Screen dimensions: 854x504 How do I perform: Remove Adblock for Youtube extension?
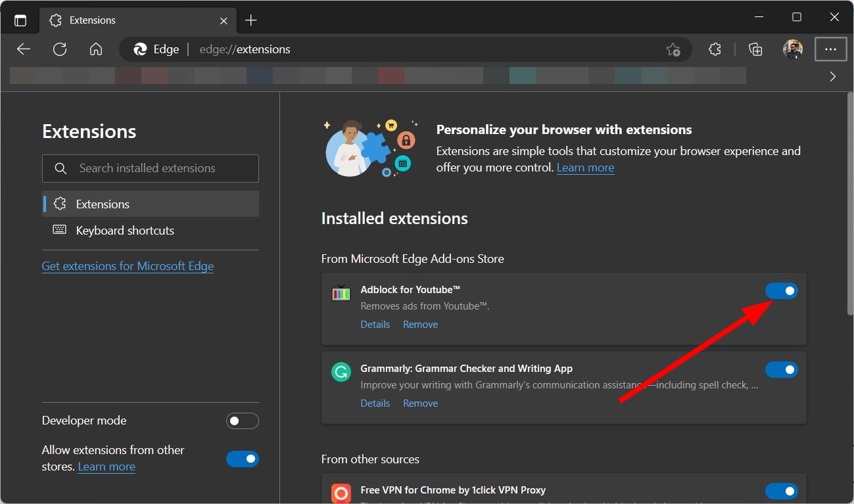(x=420, y=325)
